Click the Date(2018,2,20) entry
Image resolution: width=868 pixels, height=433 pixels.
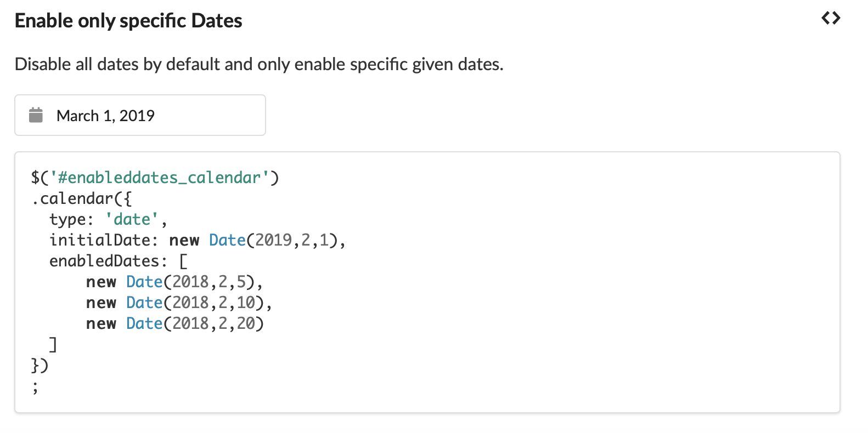195,323
